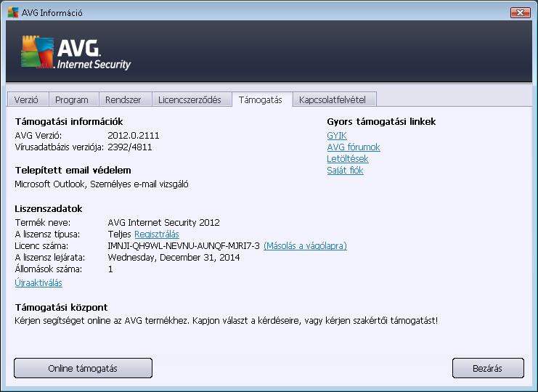Click the Állomások száma label
Screen dimensions: 538x392
(x=49, y=269)
